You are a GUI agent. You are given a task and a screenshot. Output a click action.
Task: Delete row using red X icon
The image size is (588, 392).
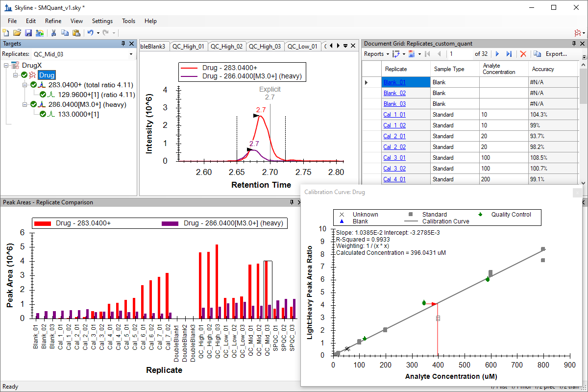523,54
